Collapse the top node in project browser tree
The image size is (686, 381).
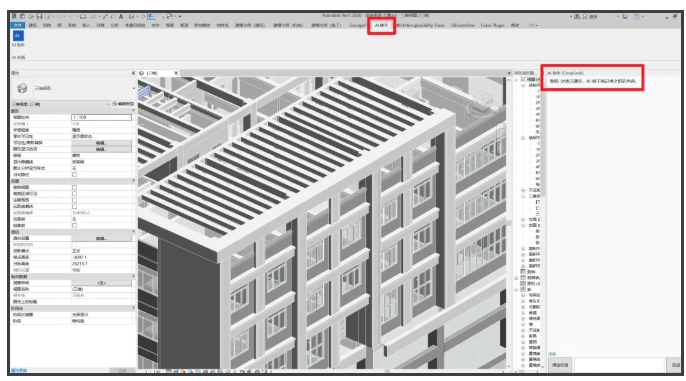[517, 80]
